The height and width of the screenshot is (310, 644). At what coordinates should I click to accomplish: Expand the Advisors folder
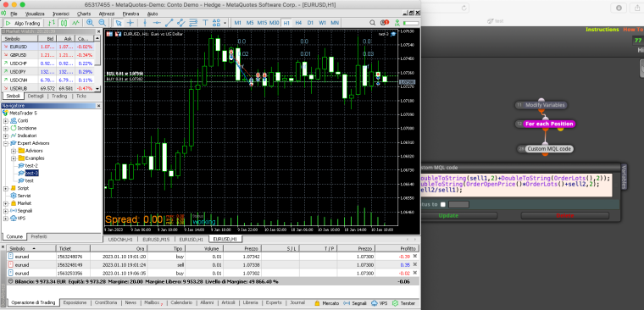click(x=14, y=151)
